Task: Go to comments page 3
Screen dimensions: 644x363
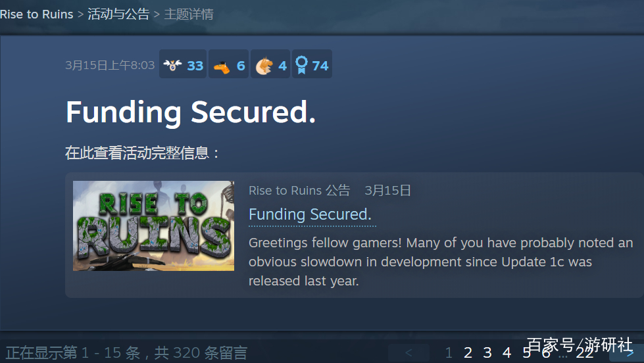Action: tap(487, 352)
